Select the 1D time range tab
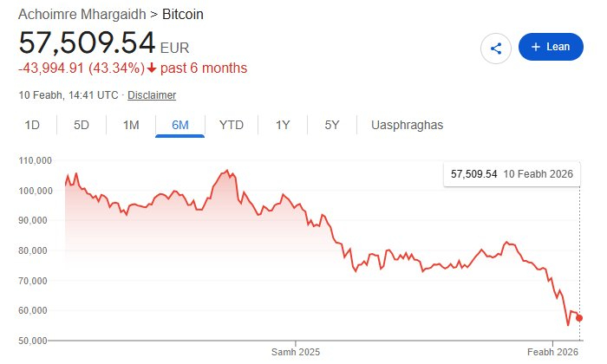The image size is (607, 364). click(x=32, y=125)
